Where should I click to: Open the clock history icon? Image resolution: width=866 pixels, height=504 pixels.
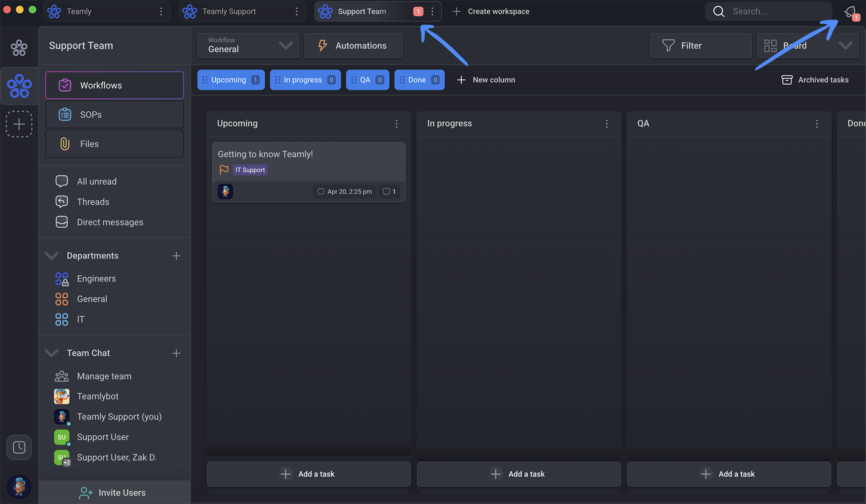tap(19, 447)
